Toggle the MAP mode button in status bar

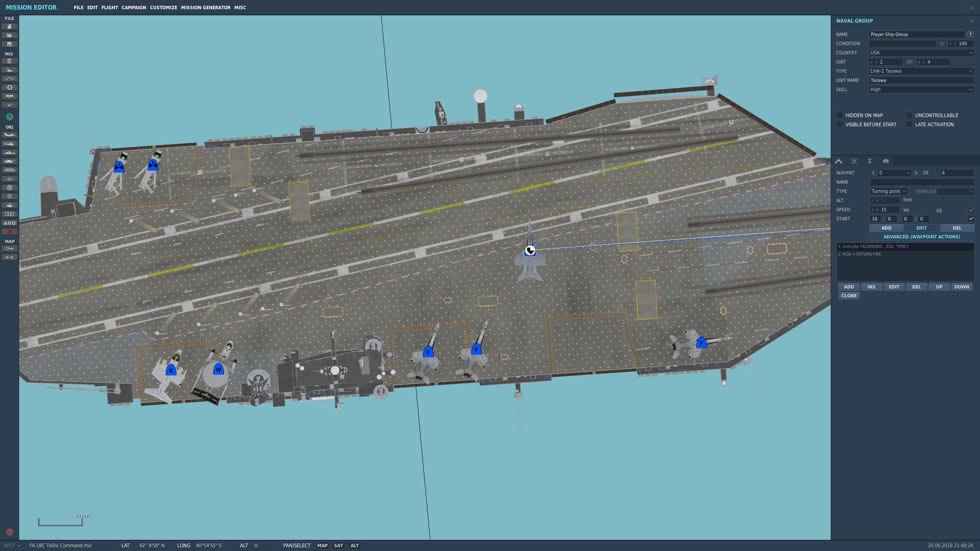point(322,546)
